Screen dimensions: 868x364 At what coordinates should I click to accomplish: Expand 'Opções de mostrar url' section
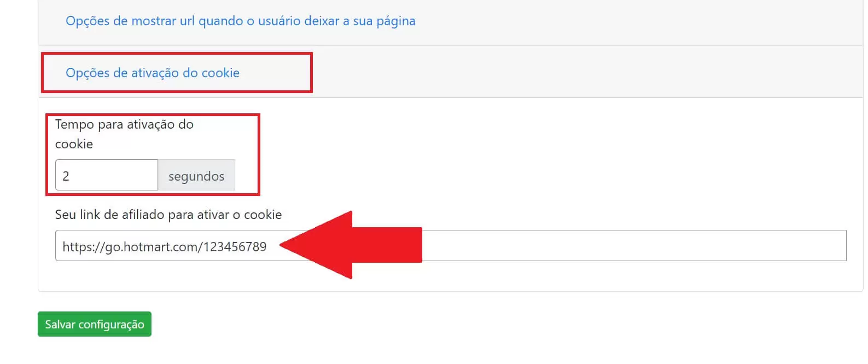pyautogui.click(x=240, y=21)
